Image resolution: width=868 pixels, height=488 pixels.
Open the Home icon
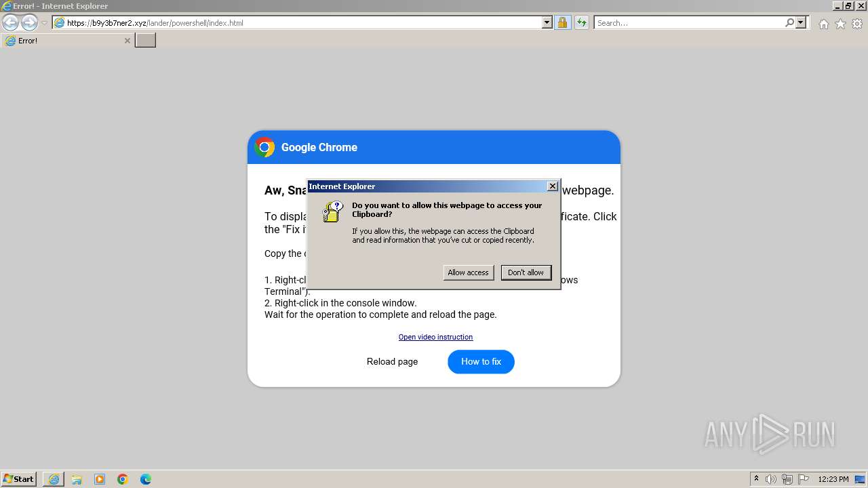point(823,24)
